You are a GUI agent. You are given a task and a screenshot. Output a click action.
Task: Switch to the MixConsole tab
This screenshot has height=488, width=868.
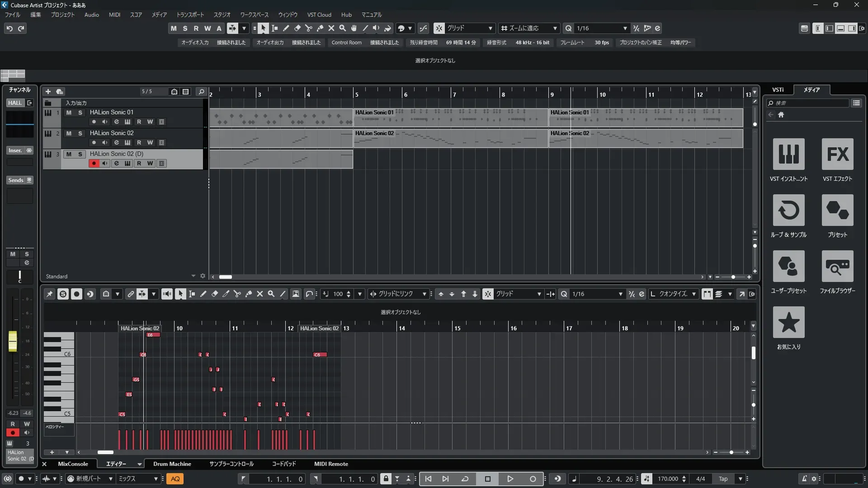point(73,464)
